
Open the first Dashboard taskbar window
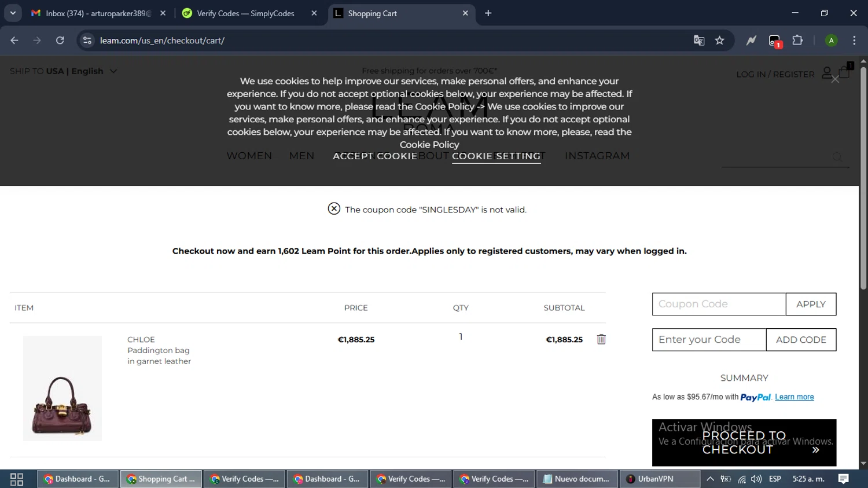point(78,479)
